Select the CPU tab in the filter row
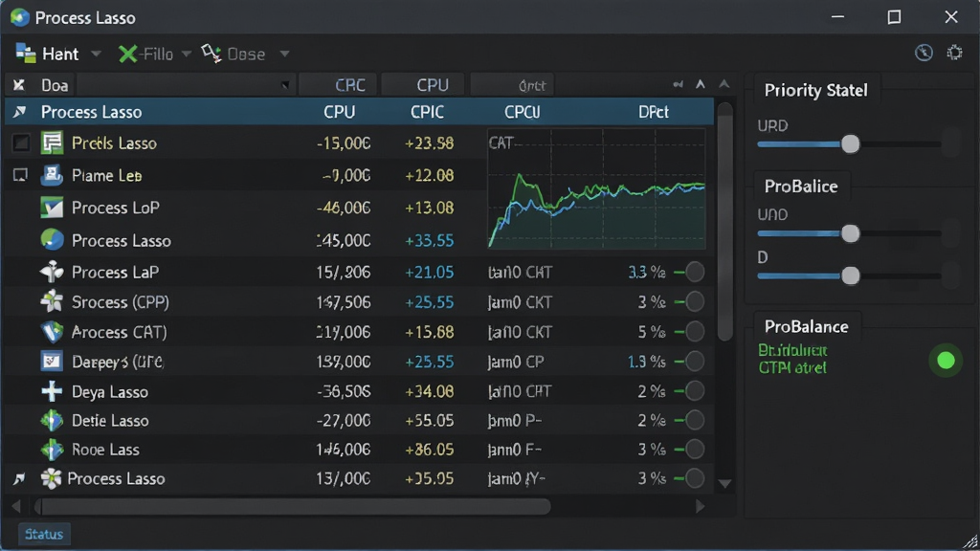The image size is (980, 551). [423, 85]
